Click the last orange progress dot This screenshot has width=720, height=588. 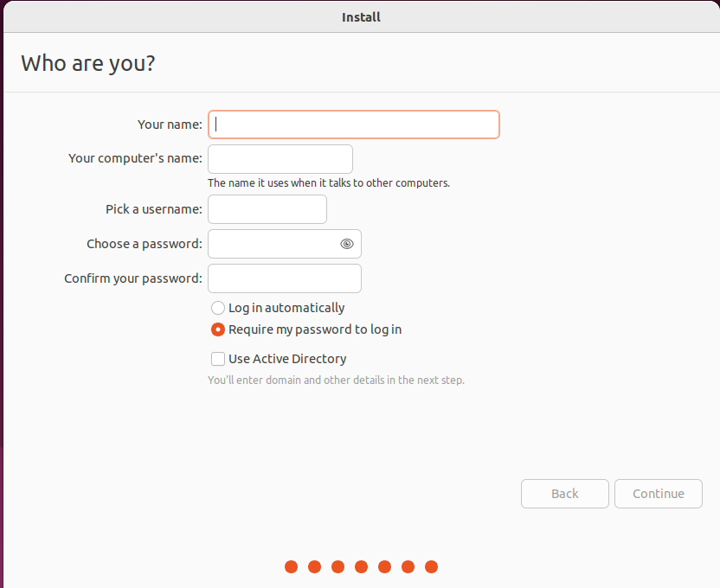tap(432, 567)
